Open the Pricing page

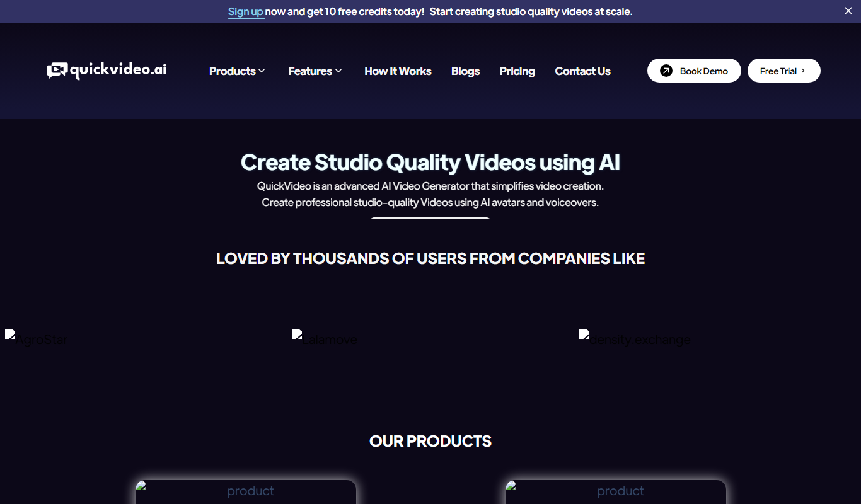coord(517,71)
